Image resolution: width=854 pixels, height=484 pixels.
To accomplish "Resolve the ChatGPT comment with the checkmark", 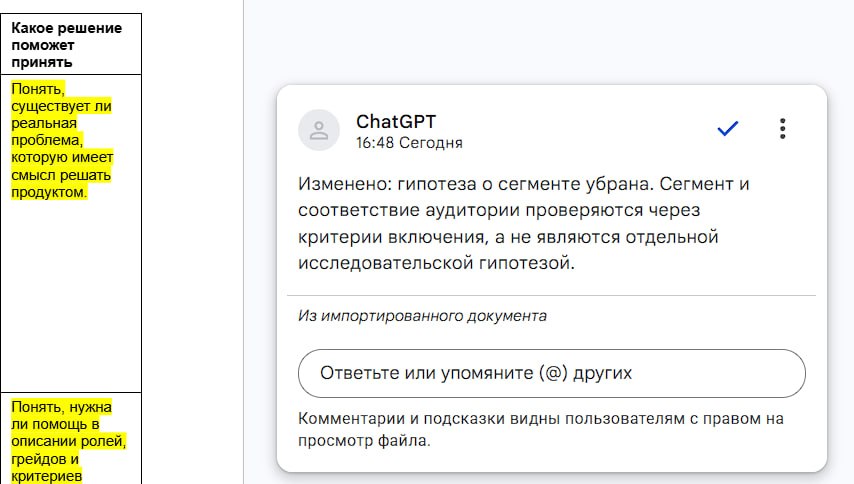I will 728,128.
